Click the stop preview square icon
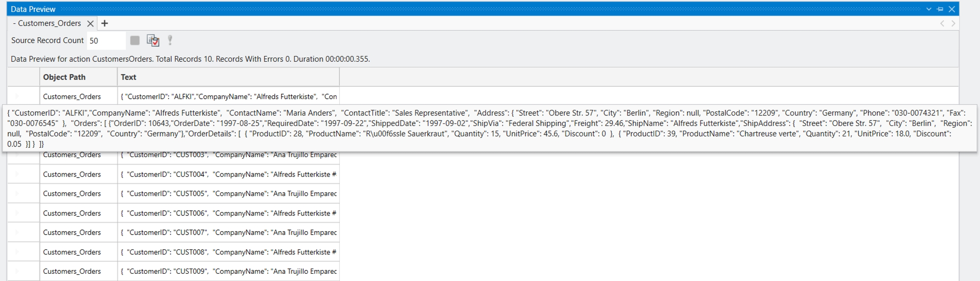 pyautogui.click(x=135, y=40)
